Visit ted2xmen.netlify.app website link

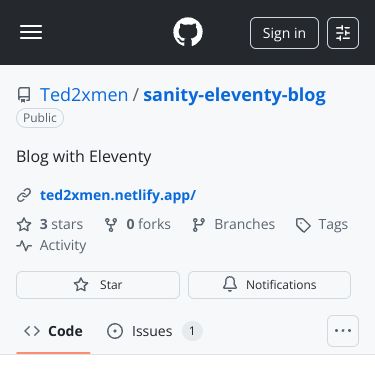click(118, 195)
